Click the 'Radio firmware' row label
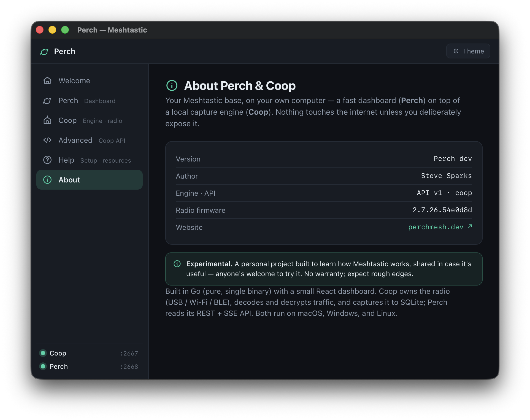 pos(201,210)
